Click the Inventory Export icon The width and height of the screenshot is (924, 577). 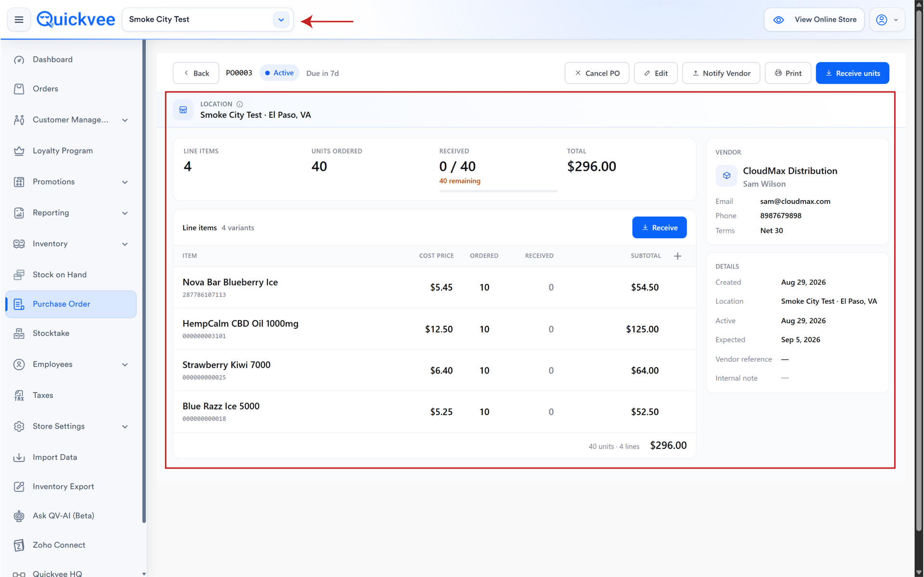tap(19, 487)
